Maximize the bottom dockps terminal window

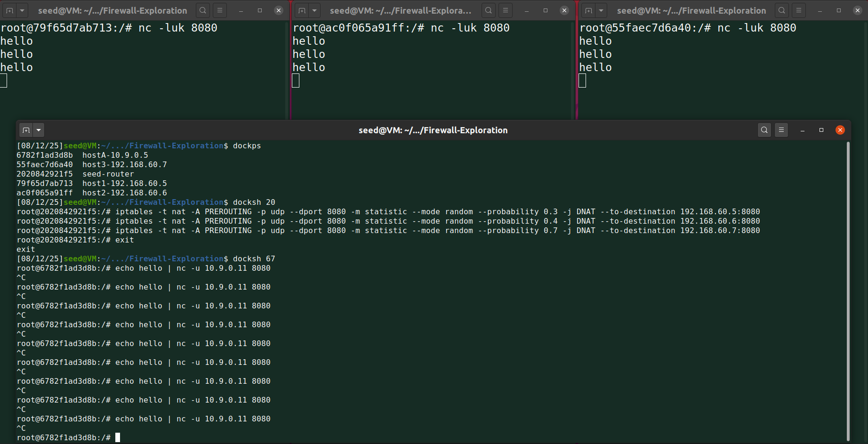tap(821, 130)
